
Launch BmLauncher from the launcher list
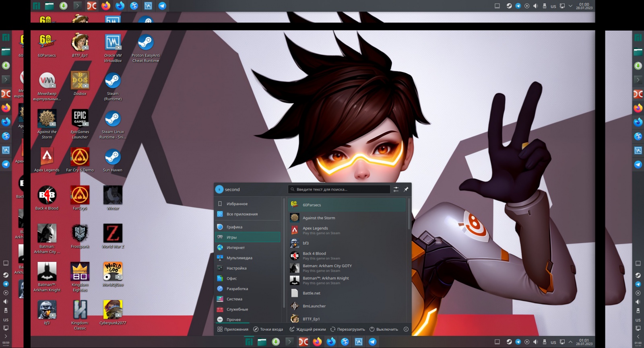pos(347,306)
